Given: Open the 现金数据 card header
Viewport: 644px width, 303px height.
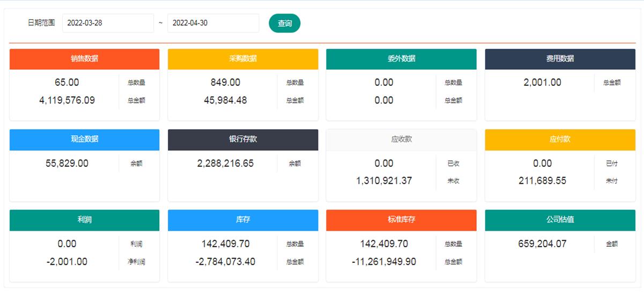Looking at the screenshot, I should tap(84, 139).
